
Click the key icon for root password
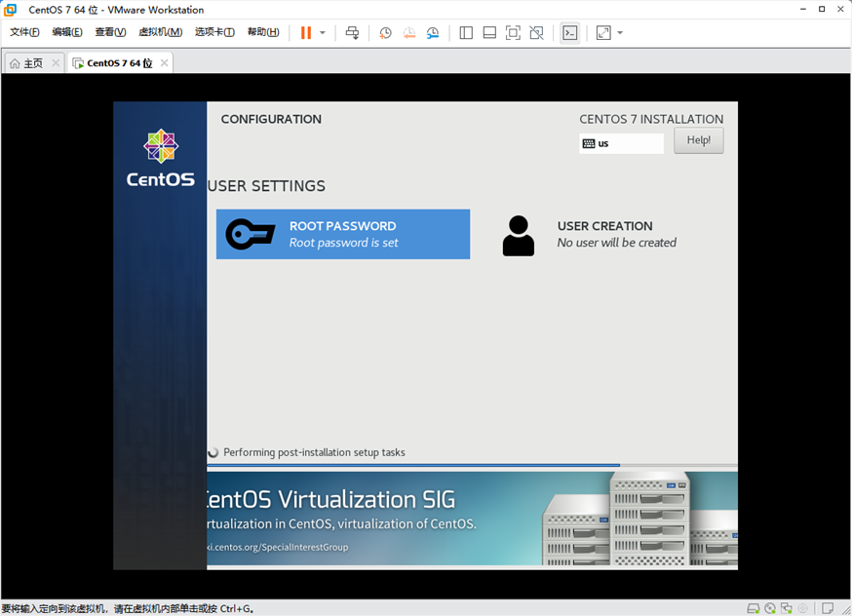pos(250,234)
